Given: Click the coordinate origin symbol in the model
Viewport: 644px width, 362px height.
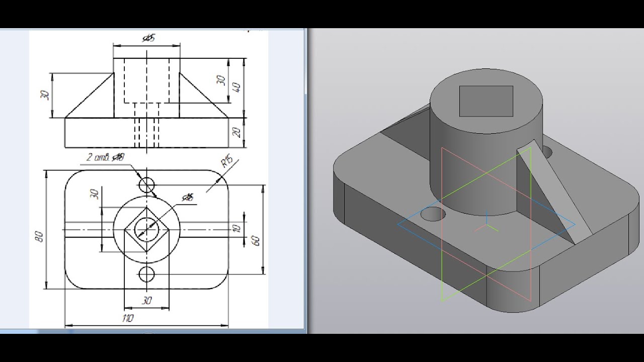Looking at the screenshot, I should 487,224.
